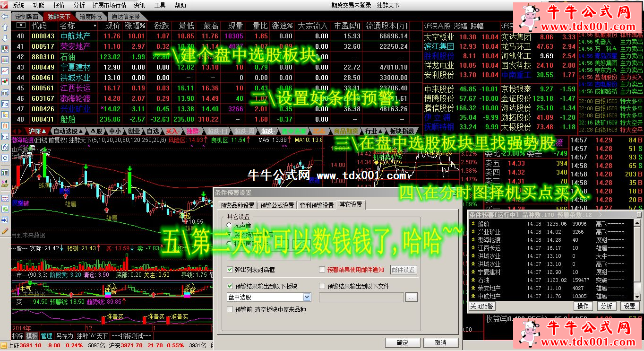Check 预警前,清空板块中原来品种 option
This screenshot has height=351, width=644.
229,309
